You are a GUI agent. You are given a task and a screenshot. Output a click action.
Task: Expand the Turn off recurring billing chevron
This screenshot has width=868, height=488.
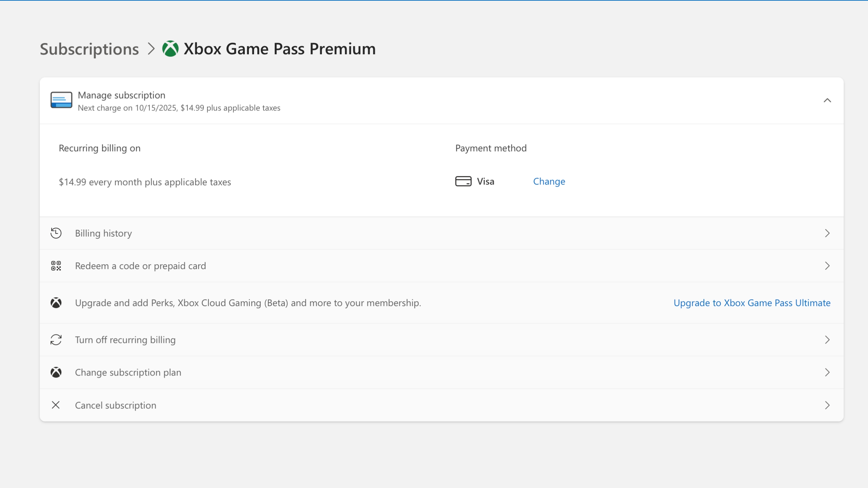click(827, 339)
